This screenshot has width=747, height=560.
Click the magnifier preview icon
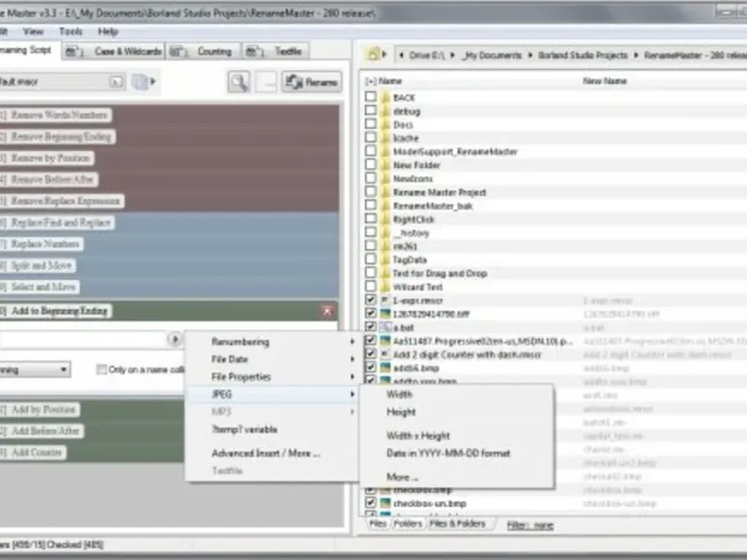[239, 82]
